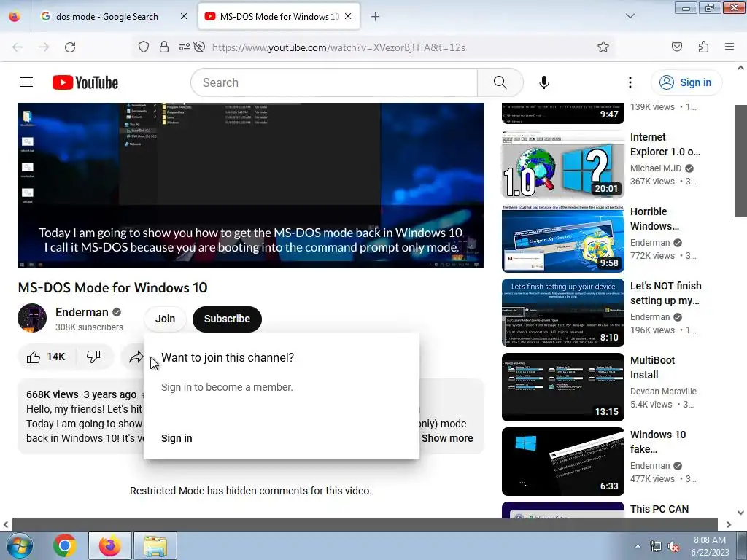Open the MultiBoot Install video thumbnail
Screen dimensions: 747x560
click(x=562, y=386)
